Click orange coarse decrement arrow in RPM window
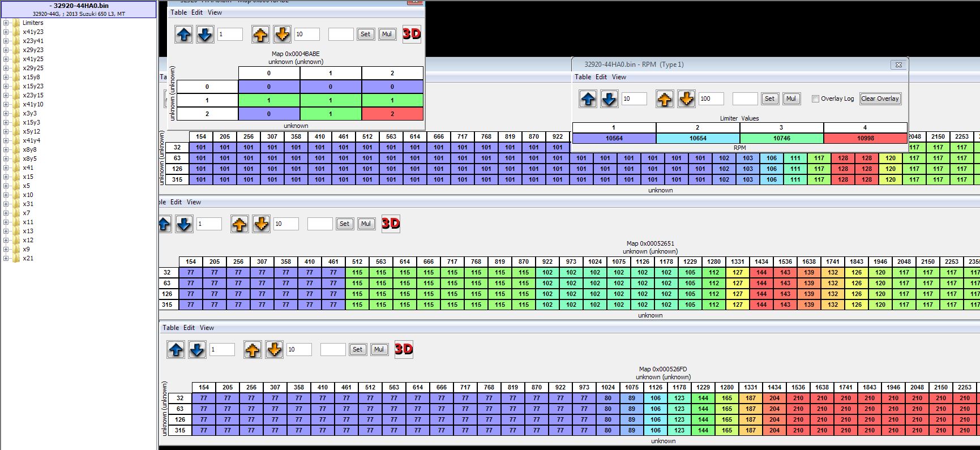 point(686,99)
